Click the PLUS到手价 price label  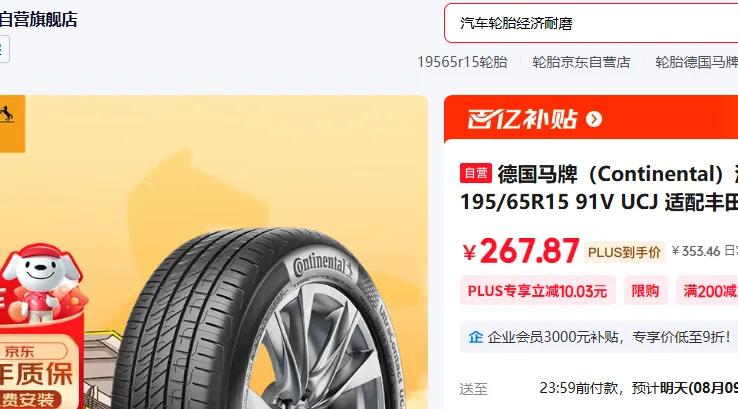pyautogui.click(x=624, y=252)
